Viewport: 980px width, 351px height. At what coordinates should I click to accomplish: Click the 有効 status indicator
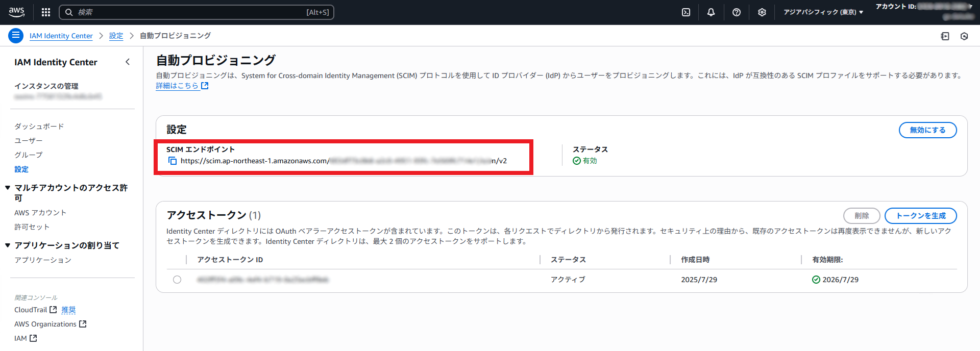tap(585, 161)
